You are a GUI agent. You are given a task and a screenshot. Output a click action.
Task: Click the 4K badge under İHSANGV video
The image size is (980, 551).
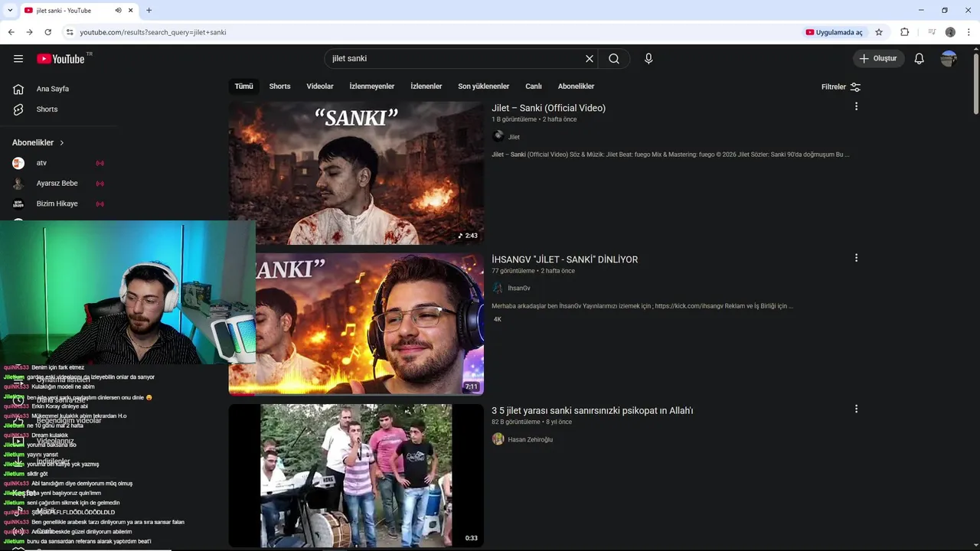tap(498, 319)
